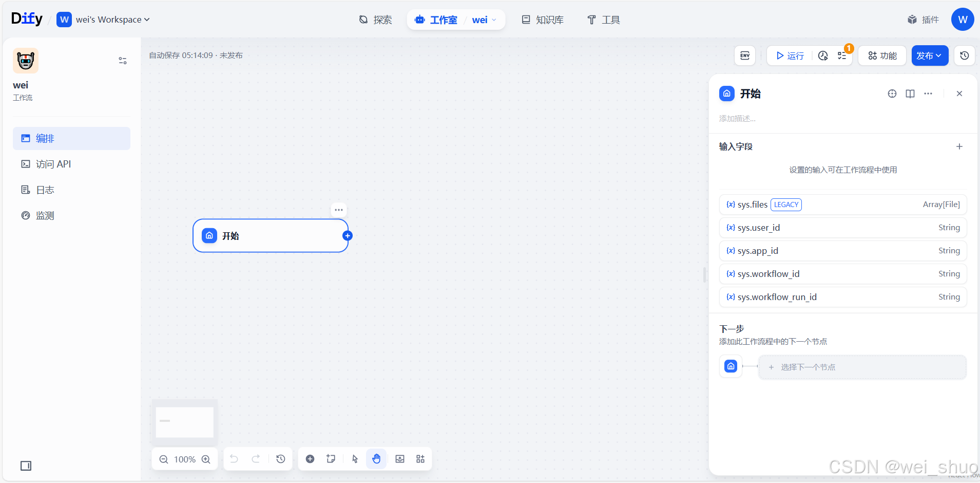This screenshot has height=483, width=980.
Task: Click the sys.user_id variable row
Action: [x=843, y=228]
